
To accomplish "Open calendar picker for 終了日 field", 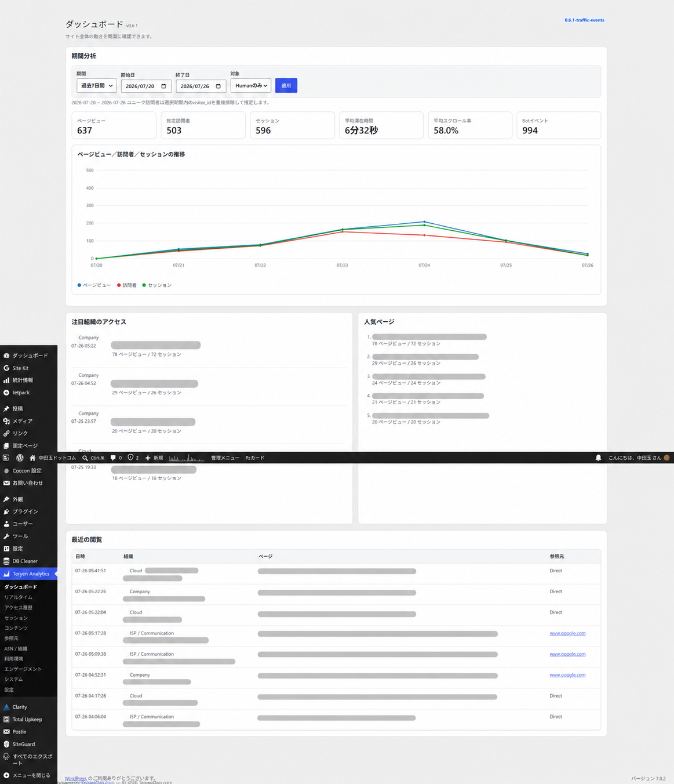I will click(218, 86).
